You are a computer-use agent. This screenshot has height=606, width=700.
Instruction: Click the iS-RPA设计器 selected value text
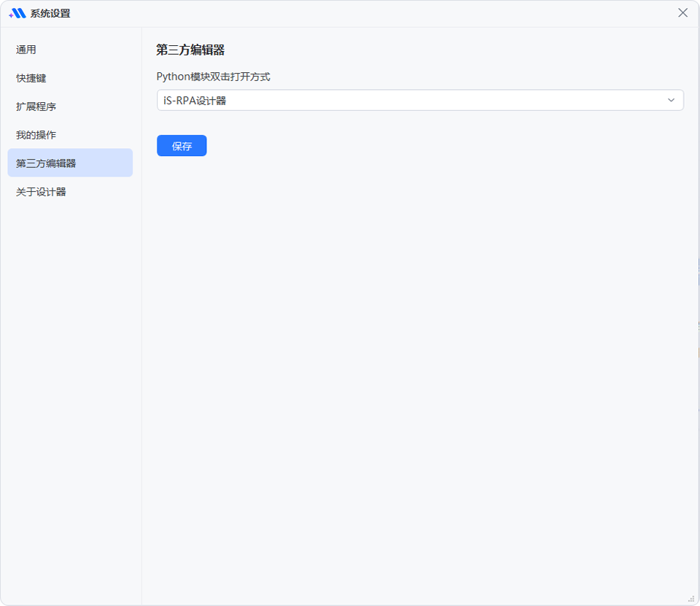[195, 101]
